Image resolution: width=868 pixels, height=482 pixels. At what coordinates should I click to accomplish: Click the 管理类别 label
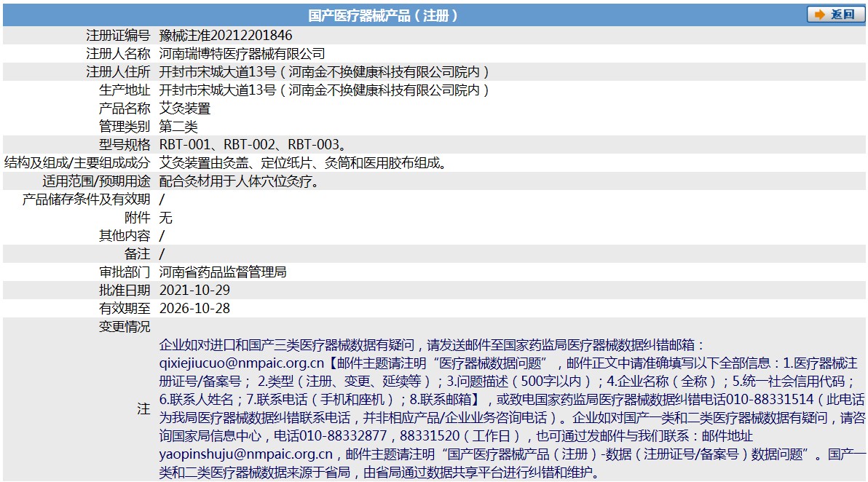(125, 127)
